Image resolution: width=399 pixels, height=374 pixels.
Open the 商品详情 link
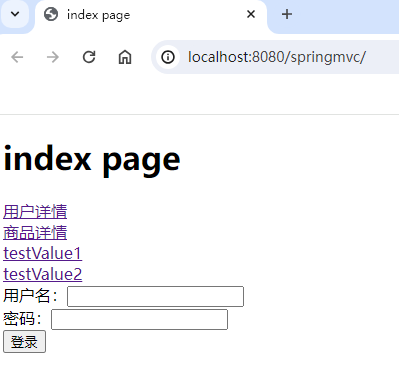pyautogui.click(x=35, y=233)
